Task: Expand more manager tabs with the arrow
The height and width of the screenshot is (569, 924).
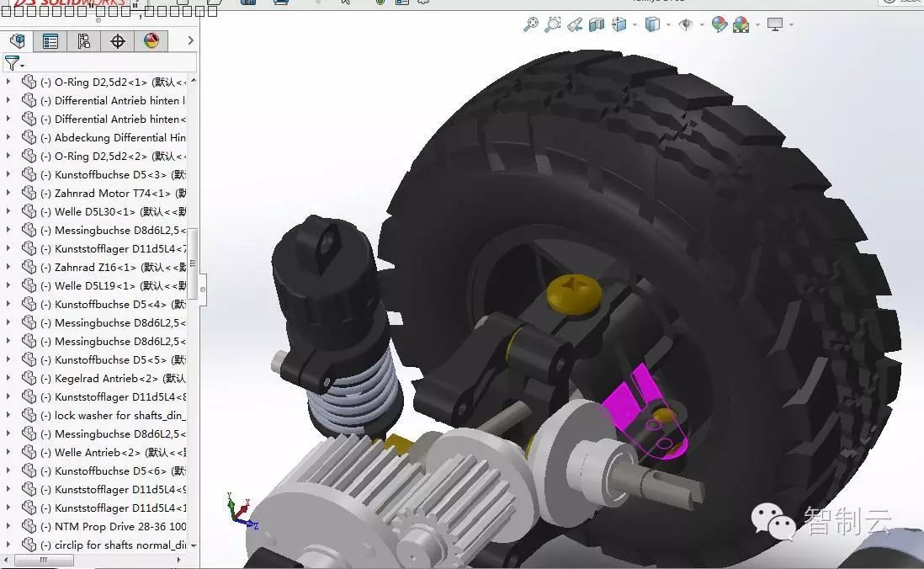Action: pos(189,40)
